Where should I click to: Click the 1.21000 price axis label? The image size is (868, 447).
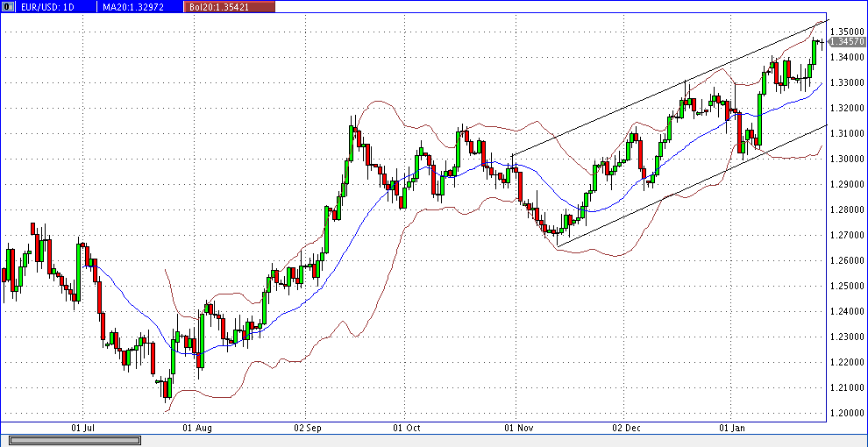pyautogui.click(x=846, y=387)
